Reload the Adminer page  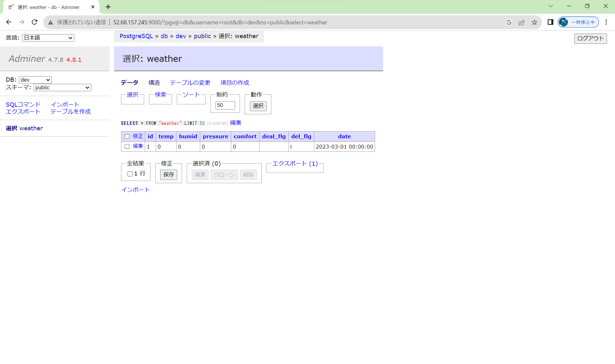tap(35, 22)
